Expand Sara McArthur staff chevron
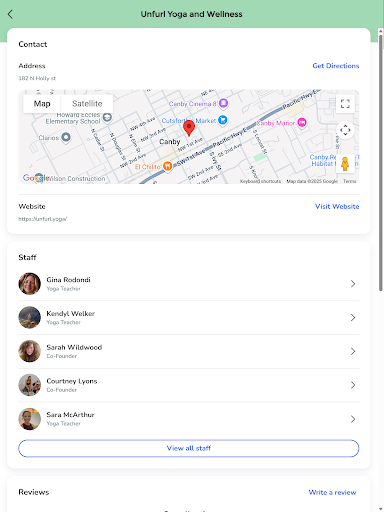 (x=353, y=419)
